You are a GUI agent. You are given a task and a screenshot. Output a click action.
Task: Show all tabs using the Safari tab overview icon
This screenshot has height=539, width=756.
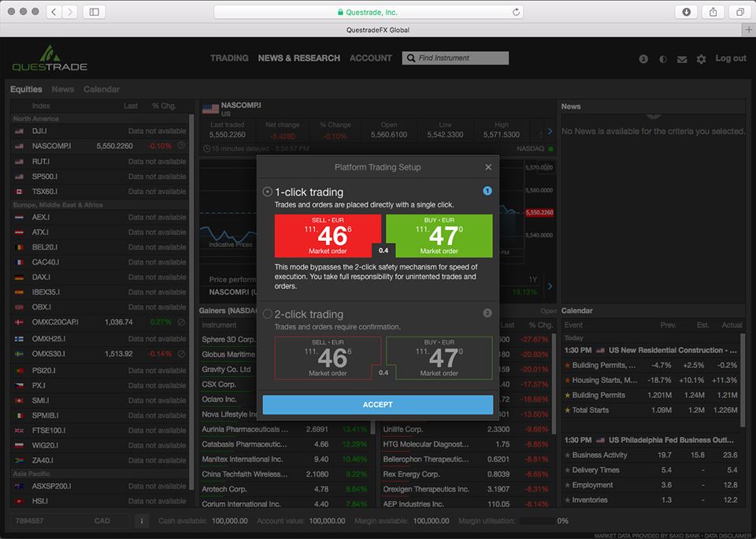(740, 12)
